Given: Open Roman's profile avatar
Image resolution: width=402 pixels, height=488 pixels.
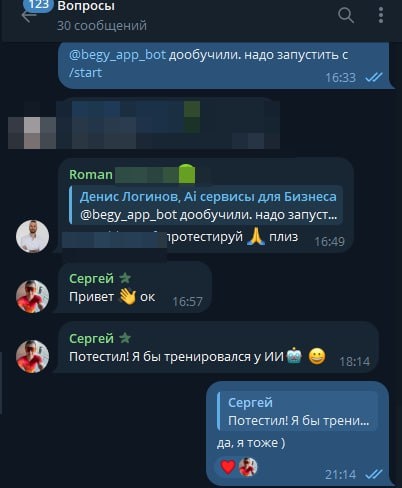Looking at the screenshot, I should [32, 236].
